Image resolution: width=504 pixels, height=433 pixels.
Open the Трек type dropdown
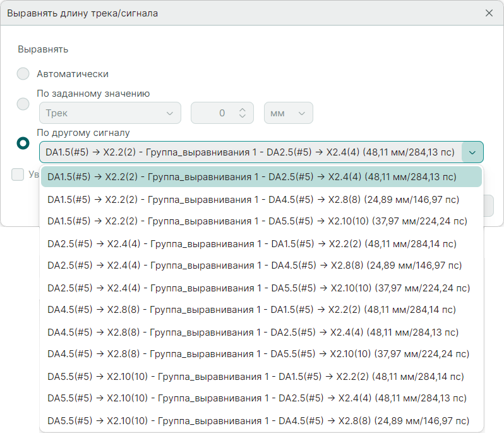tap(110, 113)
